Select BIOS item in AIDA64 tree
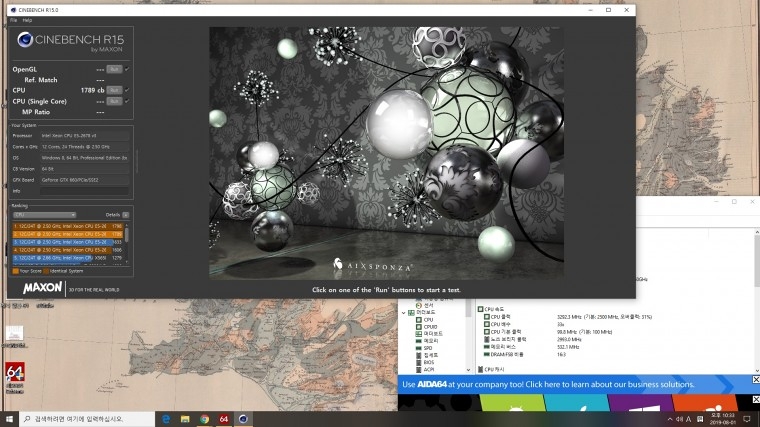This screenshot has height=427, width=760. [429, 362]
